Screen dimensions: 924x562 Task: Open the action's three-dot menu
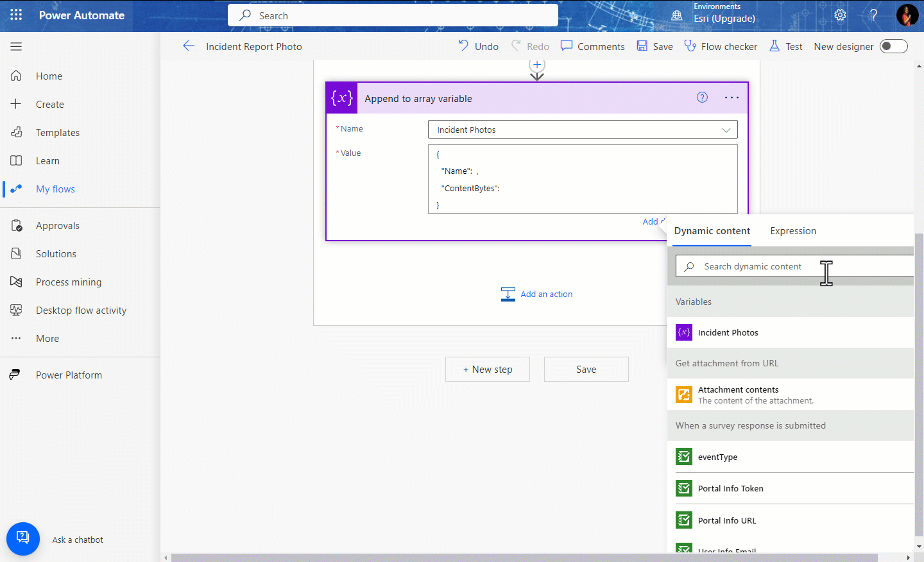click(x=732, y=98)
